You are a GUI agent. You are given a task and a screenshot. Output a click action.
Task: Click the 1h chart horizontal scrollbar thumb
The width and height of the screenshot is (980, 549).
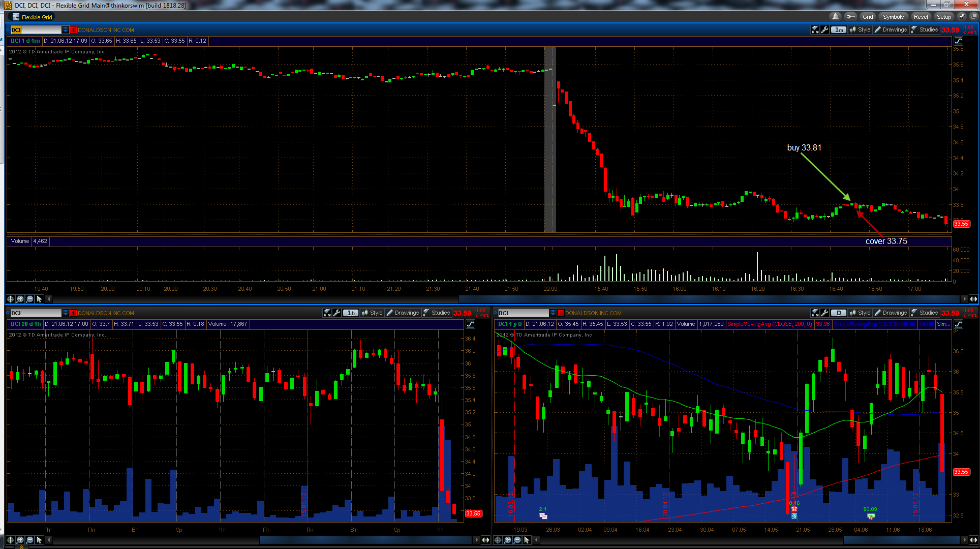365,540
